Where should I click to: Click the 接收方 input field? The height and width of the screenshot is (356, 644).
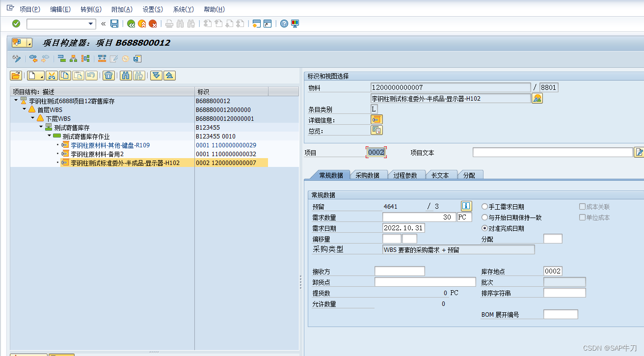400,271
